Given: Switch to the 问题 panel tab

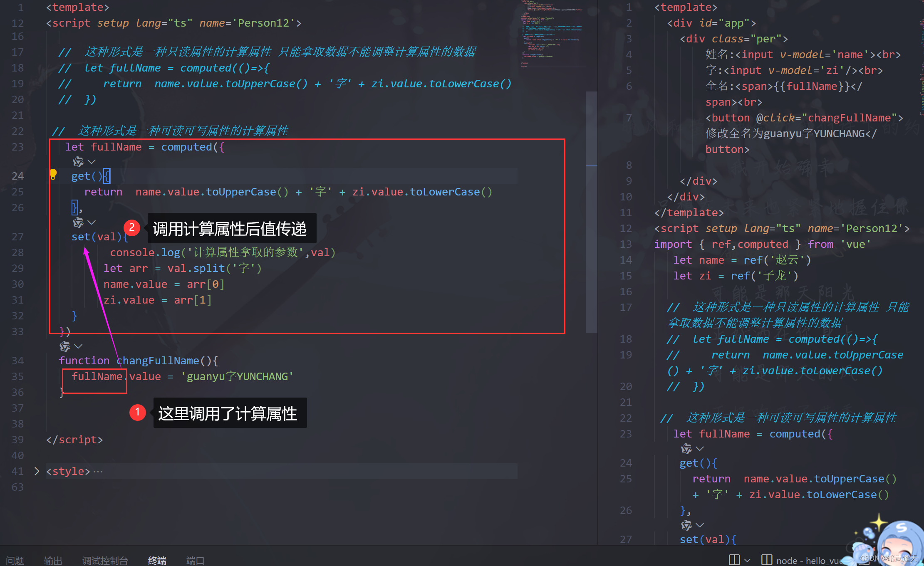Looking at the screenshot, I should (x=15, y=560).
